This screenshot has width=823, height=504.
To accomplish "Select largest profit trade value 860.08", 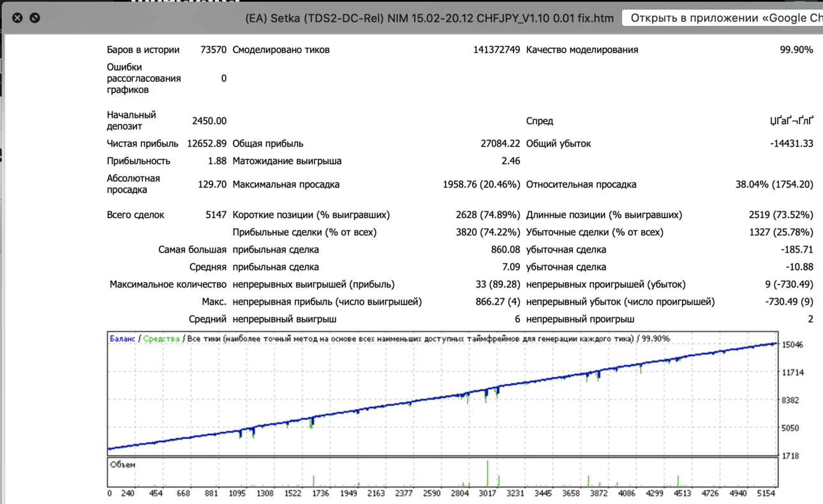I will [x=505, y=249].
